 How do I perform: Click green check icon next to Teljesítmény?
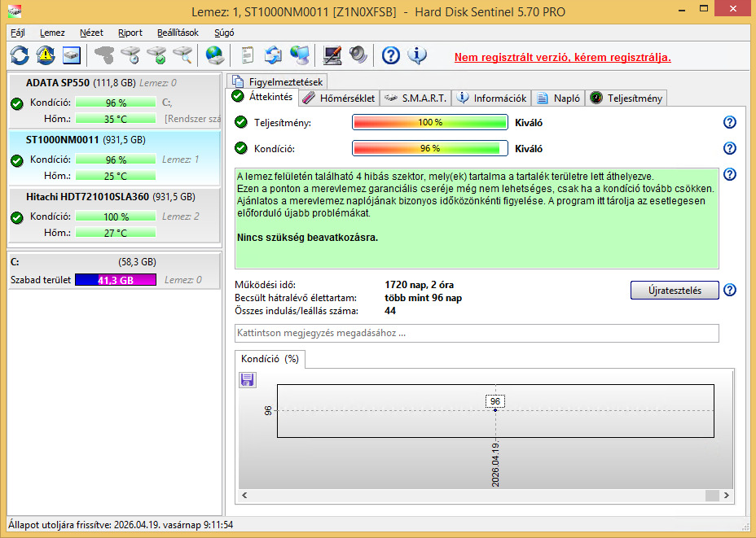241,122
